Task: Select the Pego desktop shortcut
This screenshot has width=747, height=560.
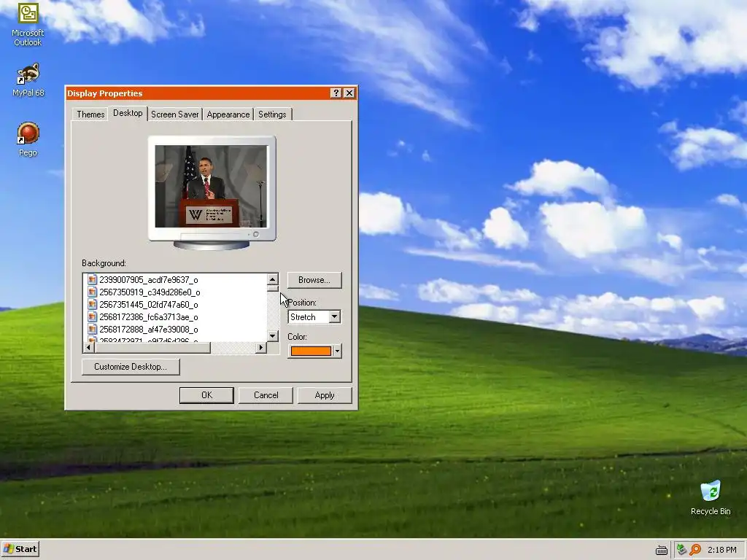Action: point(28,139)
